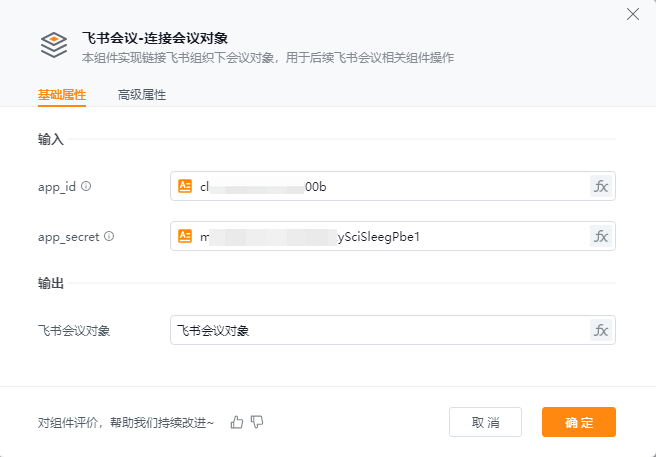Click the stacked layers component icon
This screenshot has width=656, height=457.
point(53,45)
